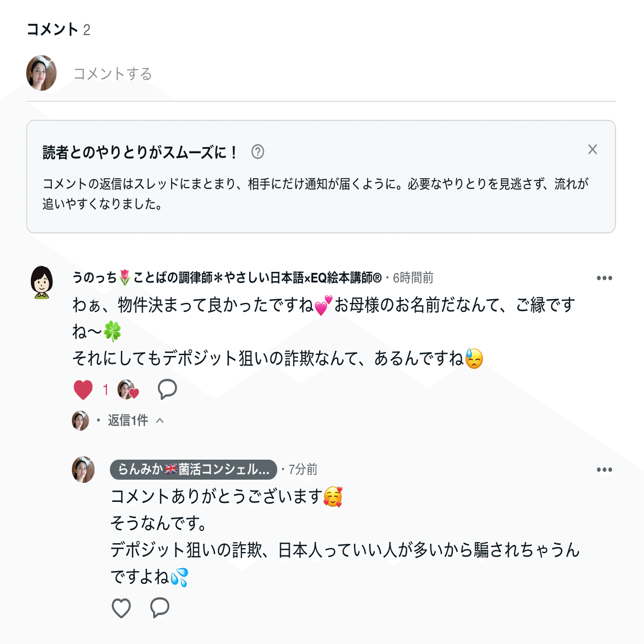Open the options menu on うのっち's comment
The height and width of the screenshot is (644, 644).
coord(605,278)
